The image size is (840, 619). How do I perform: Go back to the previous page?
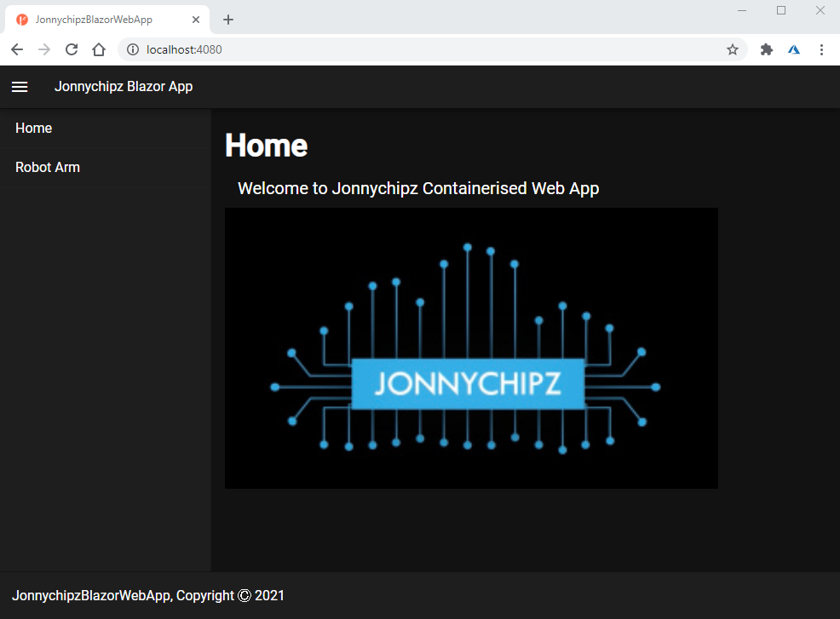click(17, 49)
